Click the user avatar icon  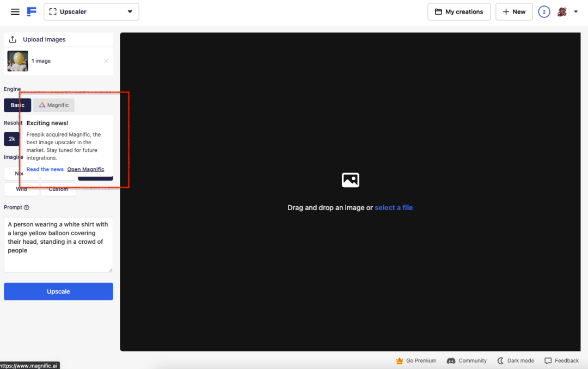(x=562, y=11)
